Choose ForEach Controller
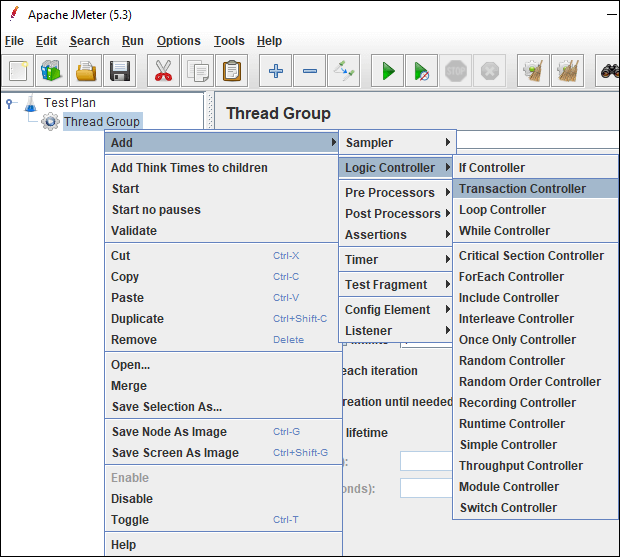Viewport: 620px width, 557px height. click(x=536, y=277)
